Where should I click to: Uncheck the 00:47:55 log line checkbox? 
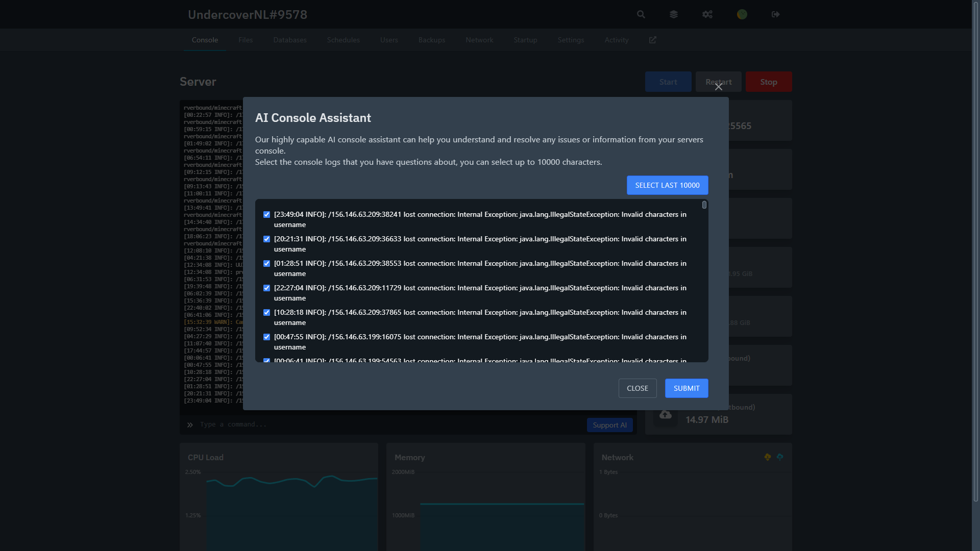pyautogui.click(x=266, y=337)
